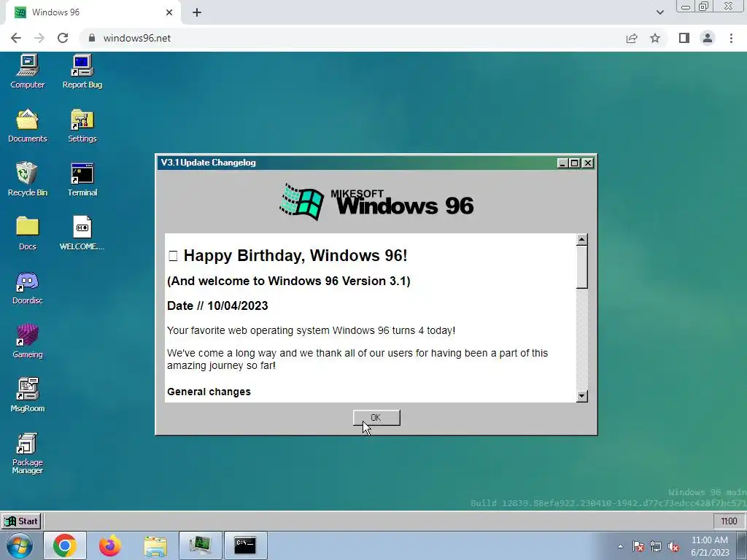
Task: Minimize the V3.1 Update Changelog window
Action: click(562, 163)
